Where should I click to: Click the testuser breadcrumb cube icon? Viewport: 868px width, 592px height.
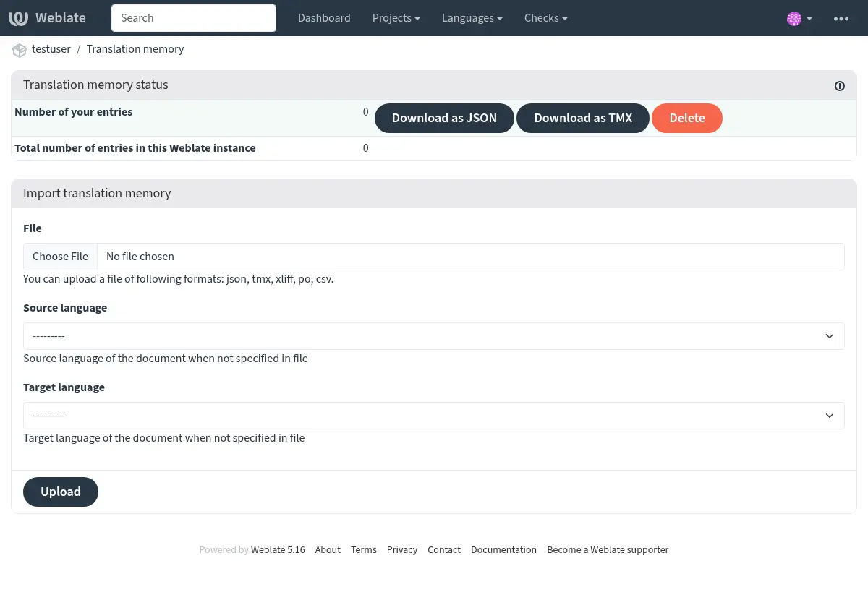[x=20, y=50]
